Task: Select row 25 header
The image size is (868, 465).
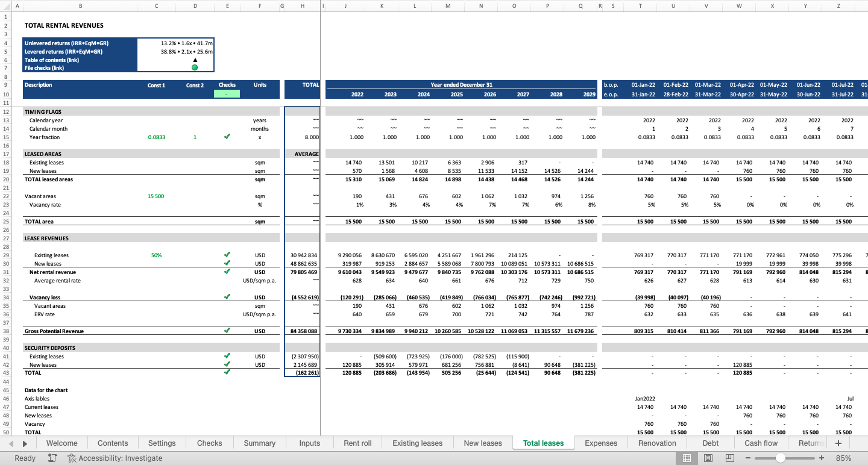Action: (5, 222)
